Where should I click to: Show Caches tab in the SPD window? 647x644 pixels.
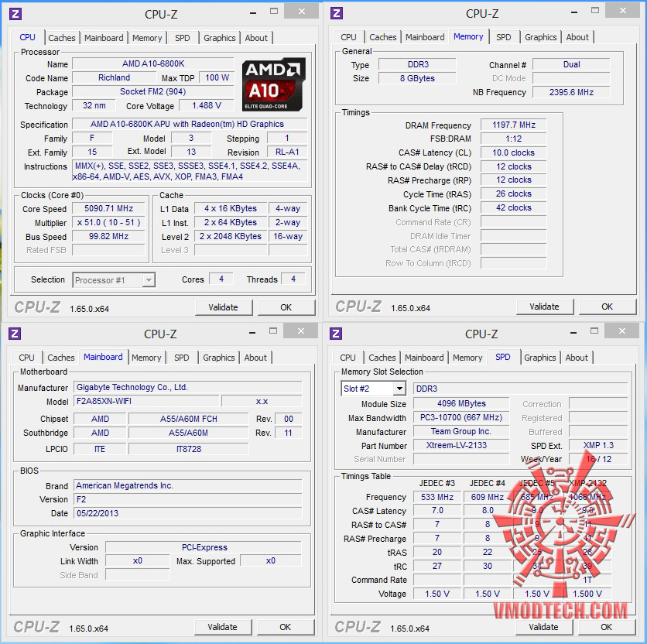[x=382, y=358]
